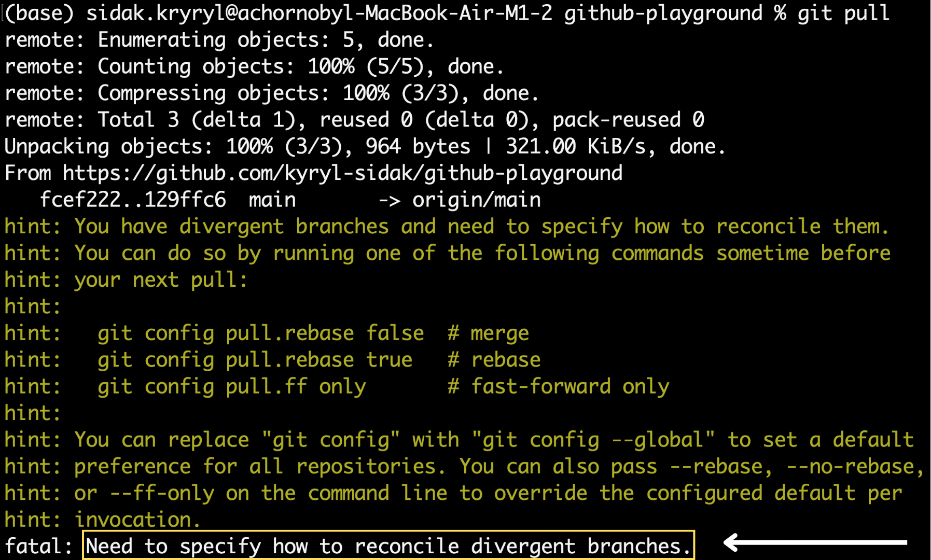Click the '--global' option in the hint text
The height and width of the screenshot is (560, 931).
click(x=657, y=440)
